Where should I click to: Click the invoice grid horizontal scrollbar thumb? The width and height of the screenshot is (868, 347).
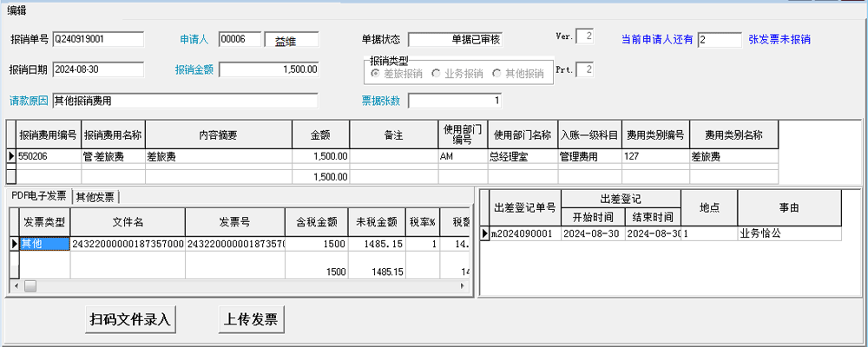pos(31,285)
